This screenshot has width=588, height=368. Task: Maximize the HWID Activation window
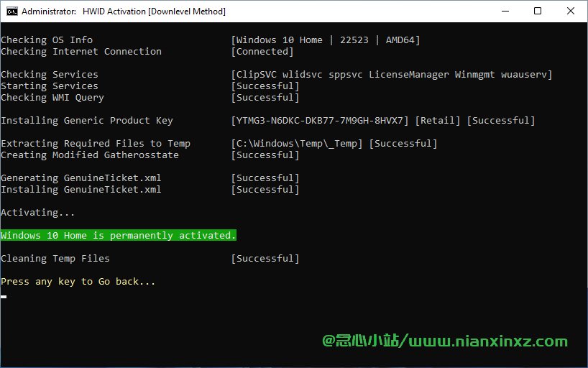538,11
